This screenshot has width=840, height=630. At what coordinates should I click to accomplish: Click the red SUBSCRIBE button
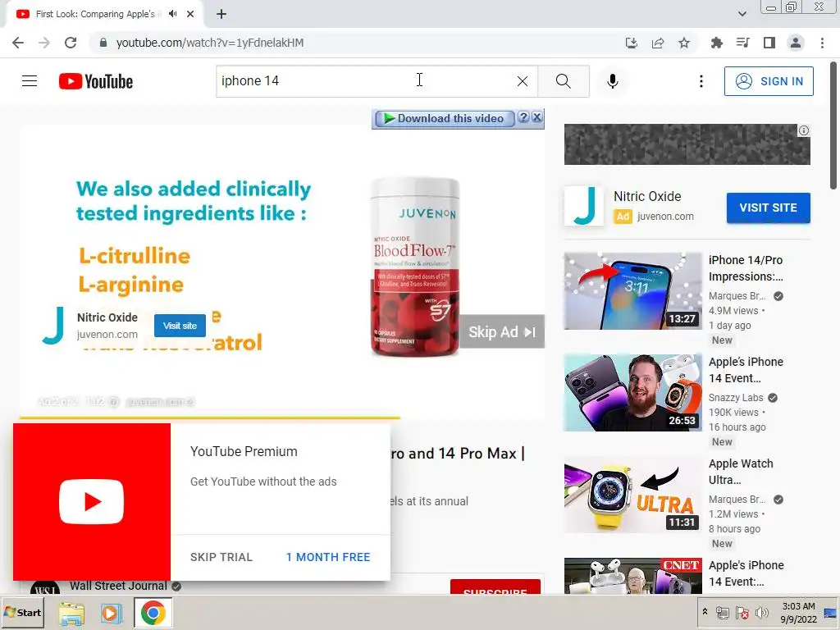pos(495,587)
